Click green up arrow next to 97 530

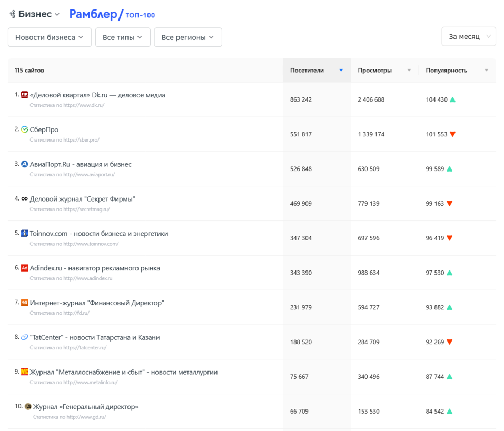[x=450, y=273]
